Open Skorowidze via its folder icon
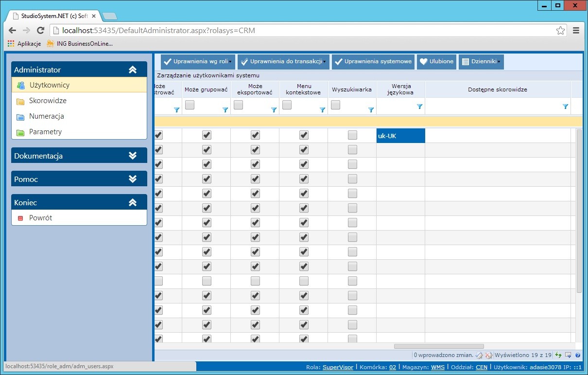 pyautogui.click(x=20, y=101)
